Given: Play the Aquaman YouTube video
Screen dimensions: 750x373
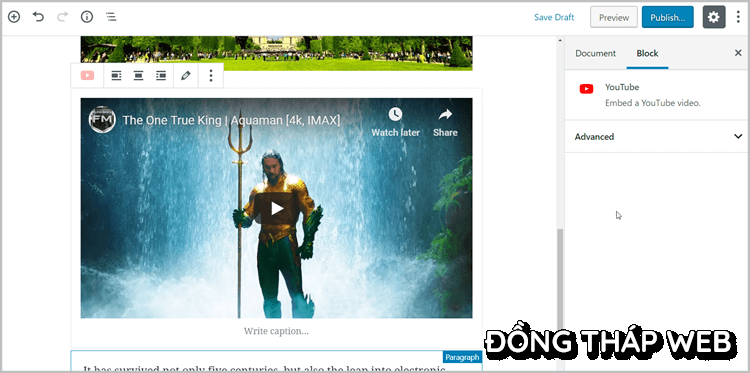Looking at the screenshot, I should click(277, 208).
